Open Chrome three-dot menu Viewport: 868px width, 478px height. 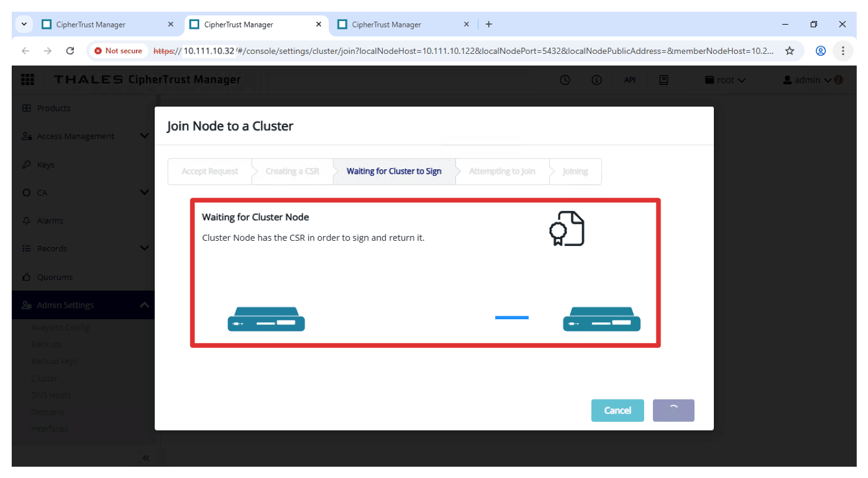843,51
